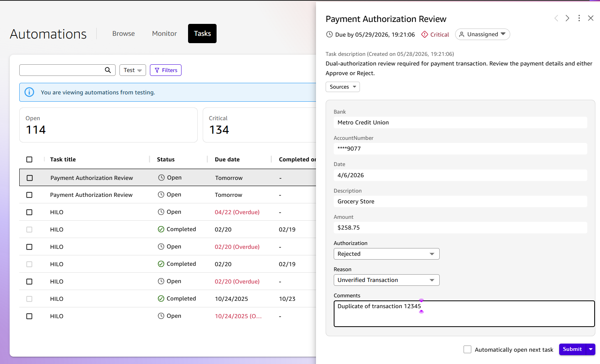This screenshot has width=600, height=364.
Task: Check the second Payment Authorization Review row
Action: (x=29, y=195)
